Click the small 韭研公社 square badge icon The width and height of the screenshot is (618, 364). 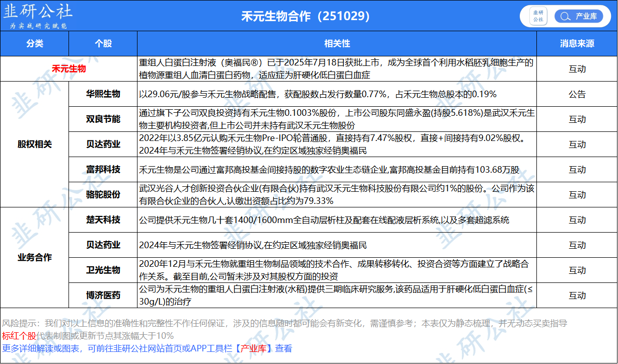coord(538,16)
